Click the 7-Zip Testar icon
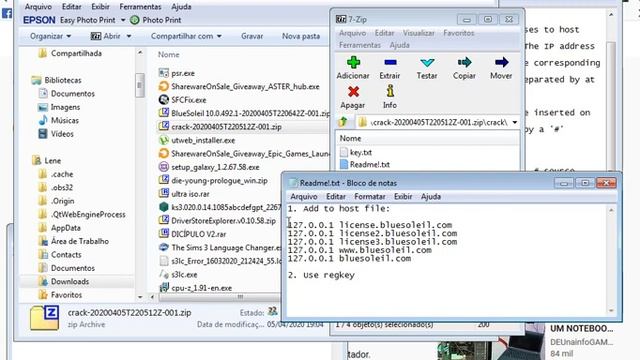640x360 pixels. pos(427,62)
